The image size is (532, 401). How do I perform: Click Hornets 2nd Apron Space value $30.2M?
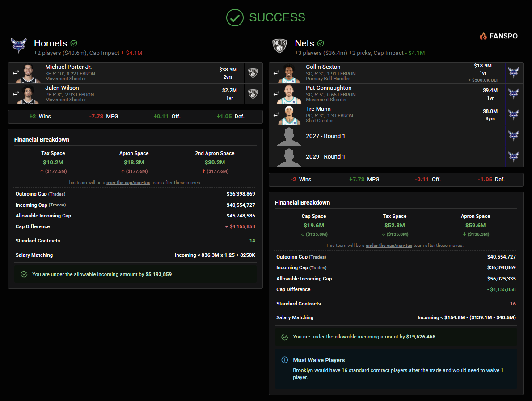[x=215, y=163]
